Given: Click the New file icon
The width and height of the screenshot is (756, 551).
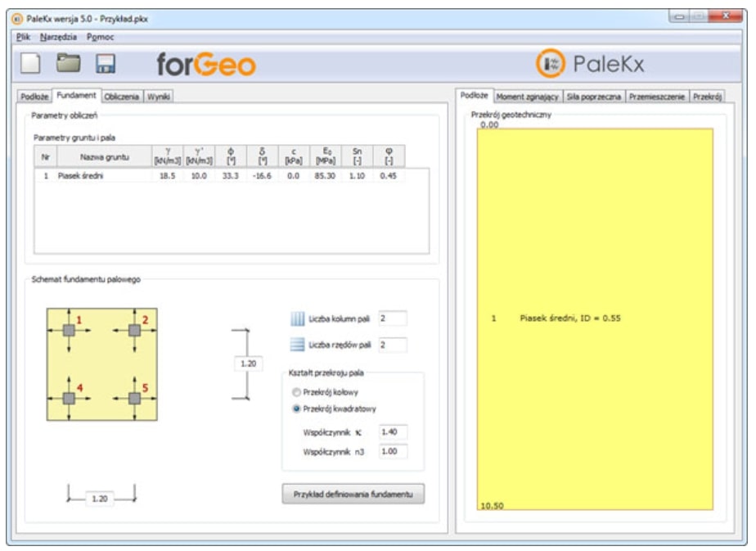Looking at the screenshot, I should [x=30, y=65].
